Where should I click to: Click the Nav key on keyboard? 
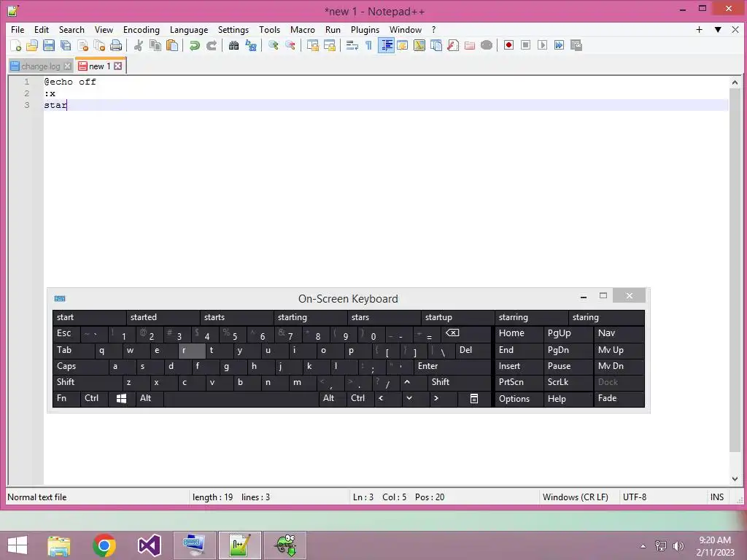point(619,333)
